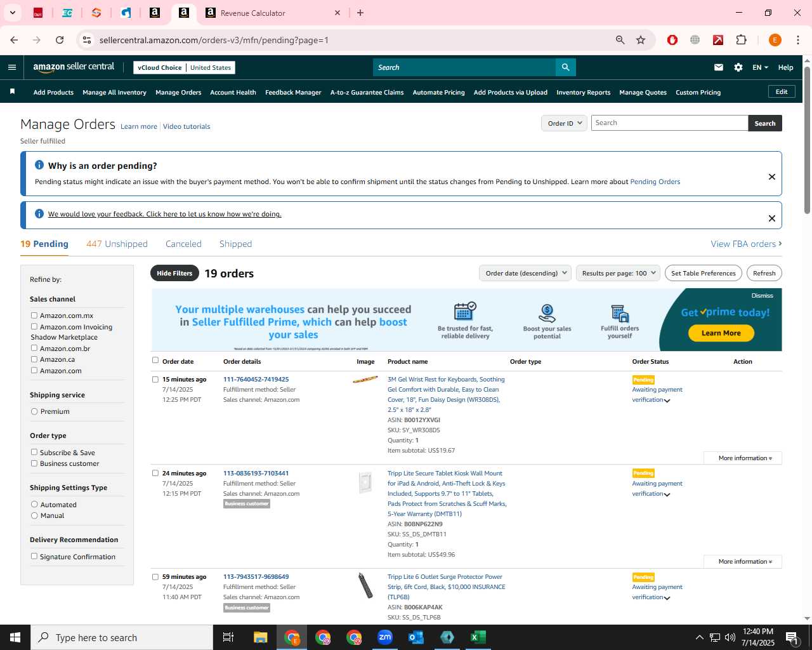Open Outlook from the taskbar
Viewport: 812px width, 650px height.
[x=416, y=637]
